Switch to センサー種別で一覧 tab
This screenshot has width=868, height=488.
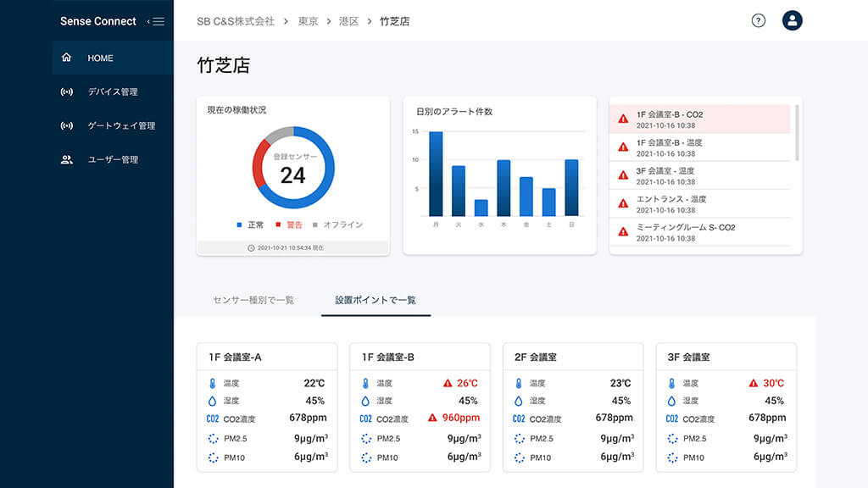tap(253, 300)
